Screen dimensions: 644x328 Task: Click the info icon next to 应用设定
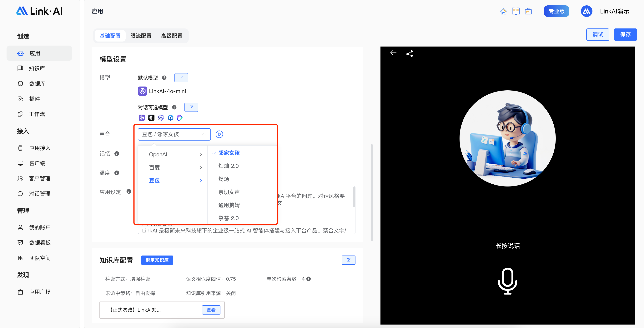tap(129, 191)
